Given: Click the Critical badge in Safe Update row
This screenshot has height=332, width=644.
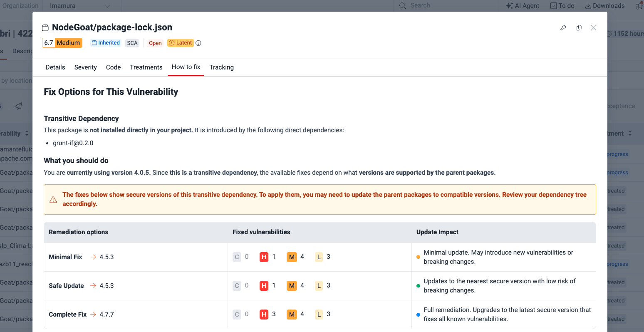Looking at the screenshot, I should coord(237,286).
